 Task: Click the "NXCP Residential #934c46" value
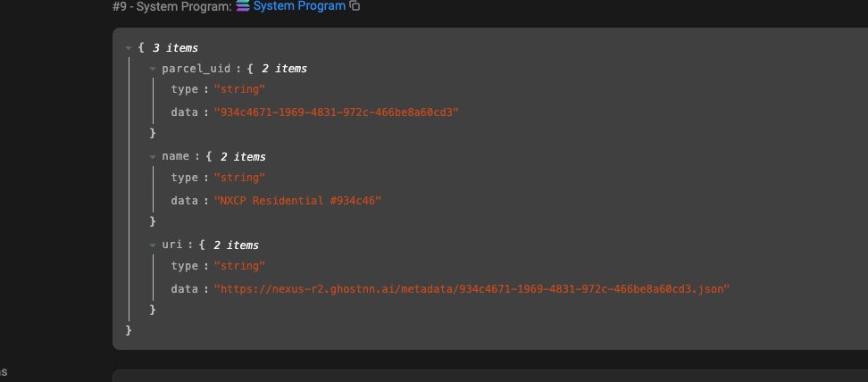pyautogui.click(x=298, y=201)
